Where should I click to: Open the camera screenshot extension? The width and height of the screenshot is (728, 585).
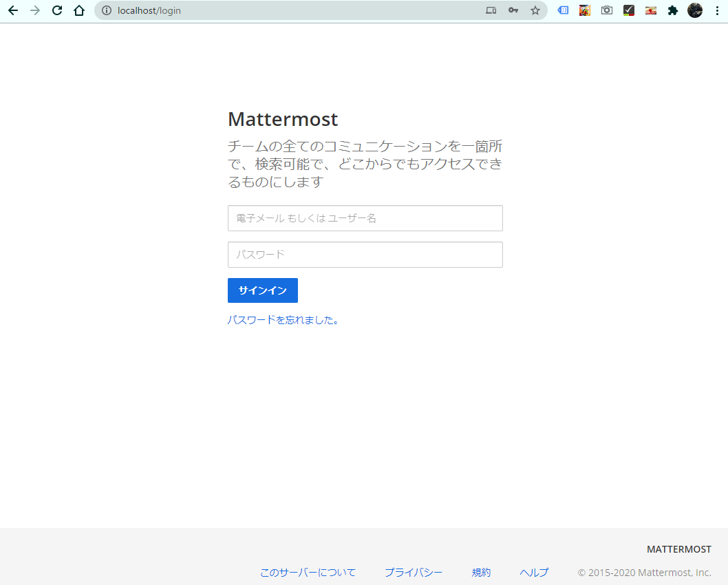click(607, 10)
